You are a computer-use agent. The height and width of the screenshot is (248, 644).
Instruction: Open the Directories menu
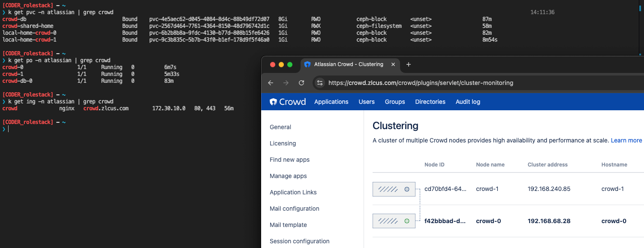(430, 102)
